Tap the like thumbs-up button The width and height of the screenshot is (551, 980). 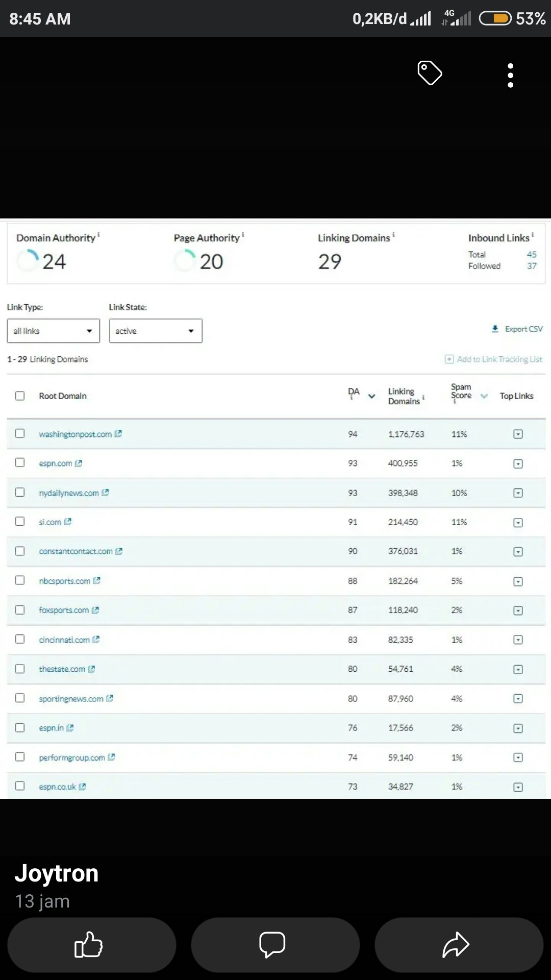pyautogui.click(x=92, y=945)
